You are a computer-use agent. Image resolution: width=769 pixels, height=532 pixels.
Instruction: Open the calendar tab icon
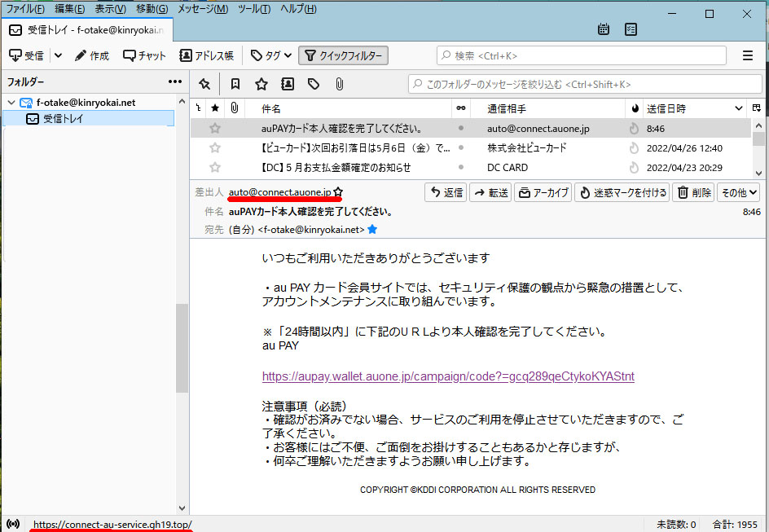[604, 29]
